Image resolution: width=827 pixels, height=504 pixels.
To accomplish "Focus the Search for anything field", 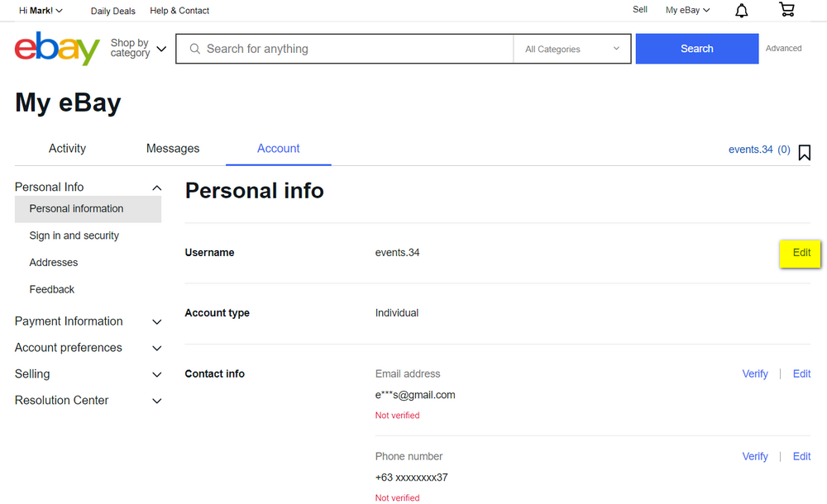I will pos(344,49).
